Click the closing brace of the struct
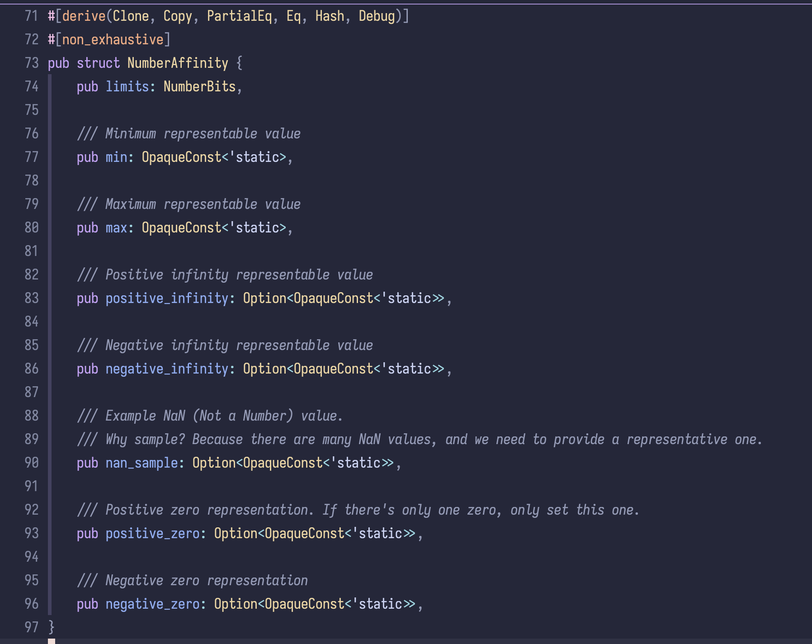812x644 pixels. point(51,627)
